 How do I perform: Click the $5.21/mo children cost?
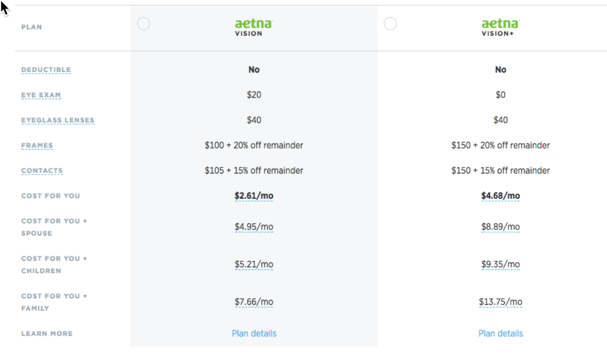coord(254,264)
